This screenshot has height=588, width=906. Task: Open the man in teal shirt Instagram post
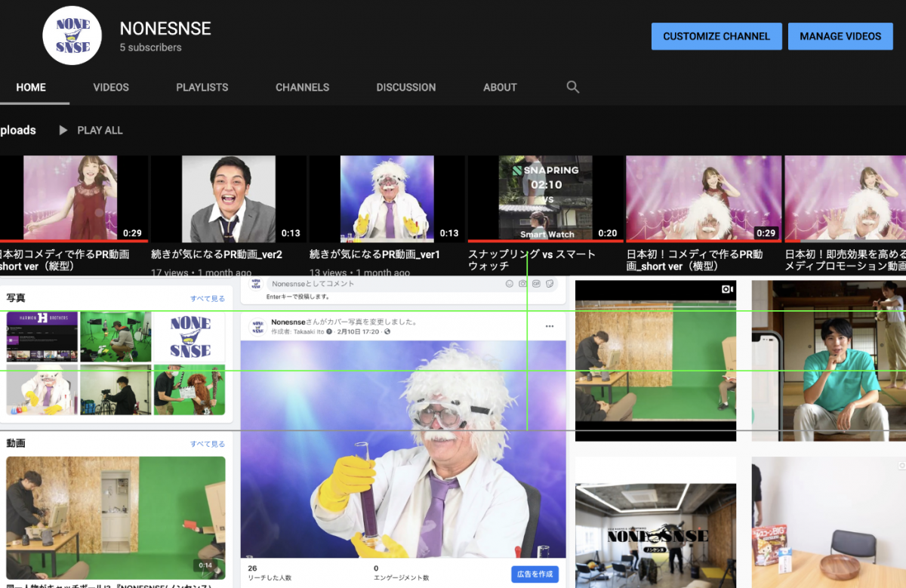829,361
